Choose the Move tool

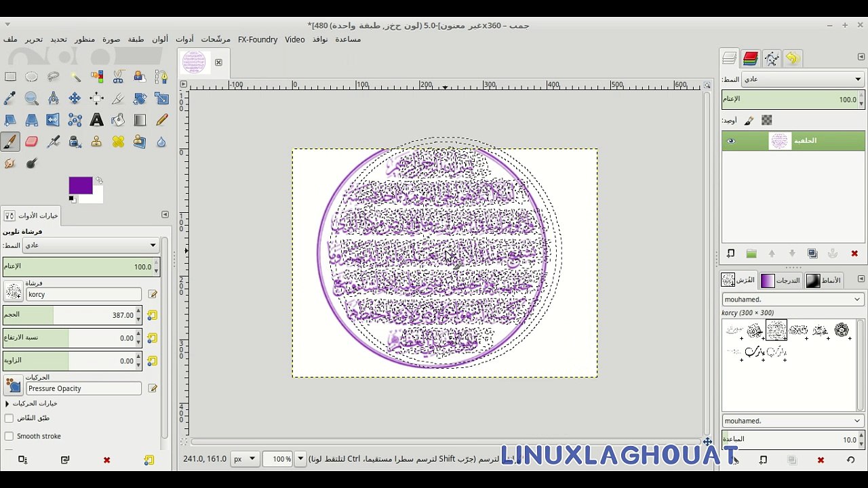(75, 98)
